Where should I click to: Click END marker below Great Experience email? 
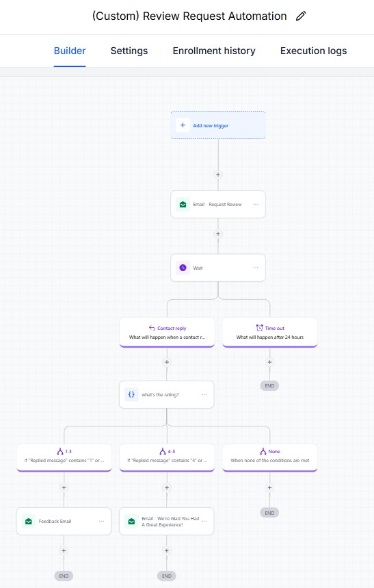pos(167,576)
